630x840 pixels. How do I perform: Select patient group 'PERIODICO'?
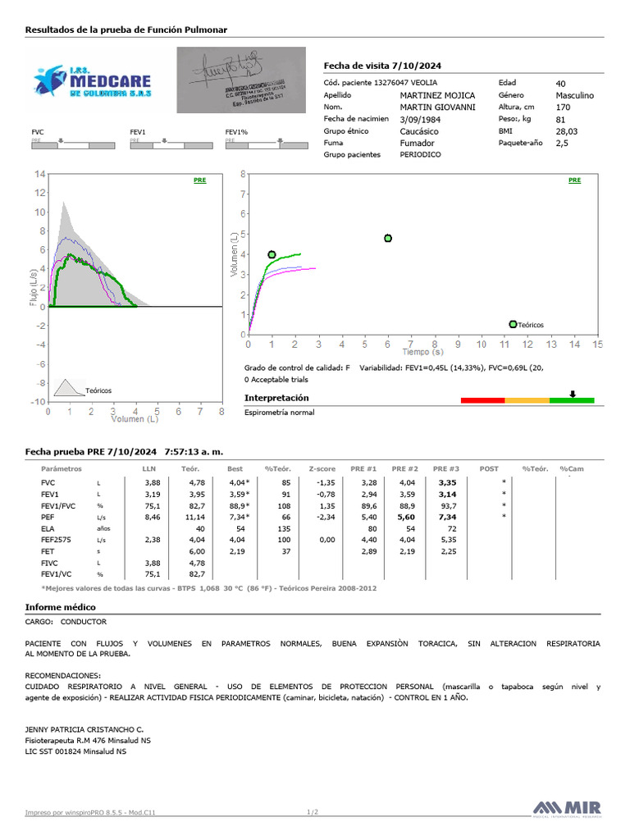(x=421, y=155)
